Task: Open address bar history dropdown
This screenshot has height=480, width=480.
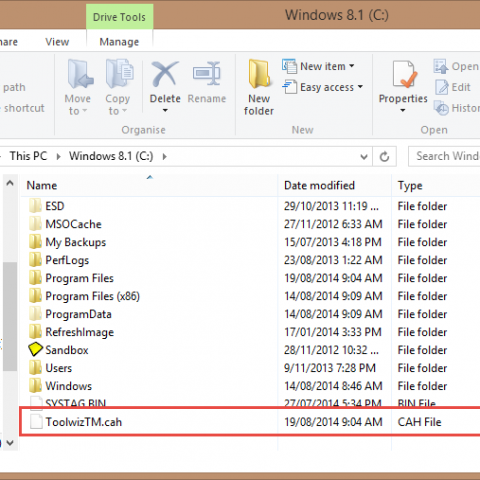Action: [364, 156]
